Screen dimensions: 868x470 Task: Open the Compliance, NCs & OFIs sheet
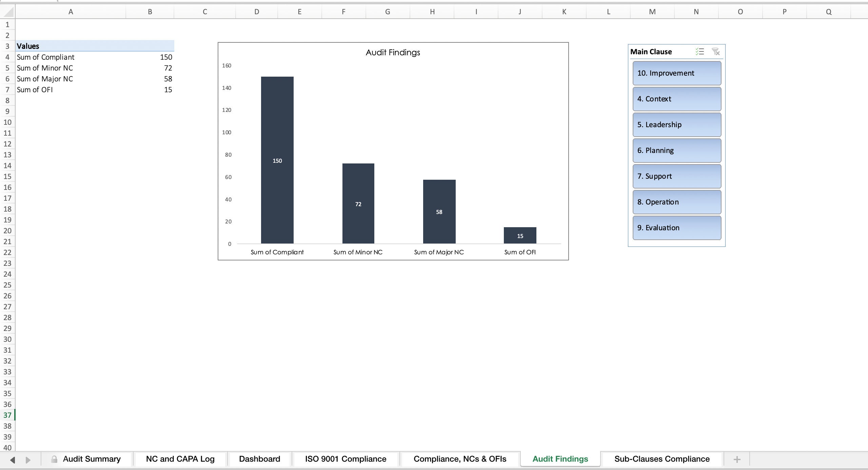pyautogui.click(x=460, y=459)
